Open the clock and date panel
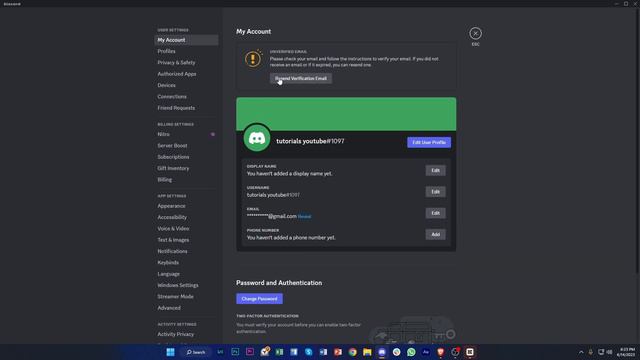Viewport: 640px width, 360px height. (x=627, y=352)
